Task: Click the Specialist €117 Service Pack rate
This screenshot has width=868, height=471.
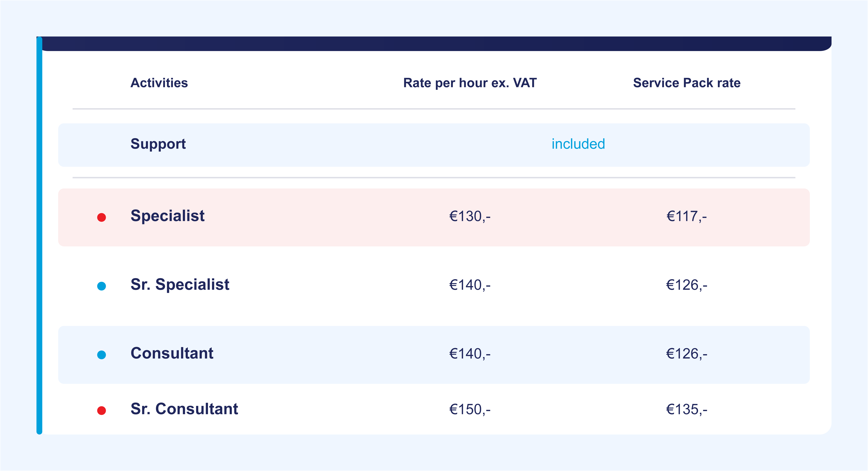Action: click(x=687, y=216)
